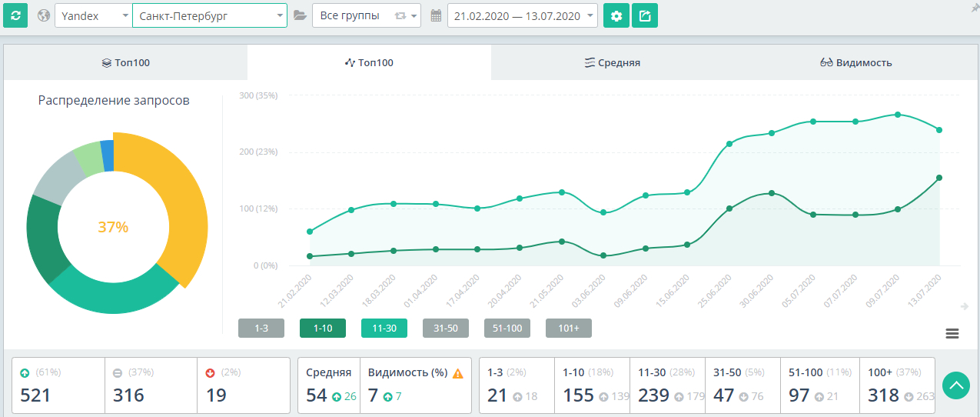
Task: Click the 100 (12%) axis label
Action: (x=257, y=208)
